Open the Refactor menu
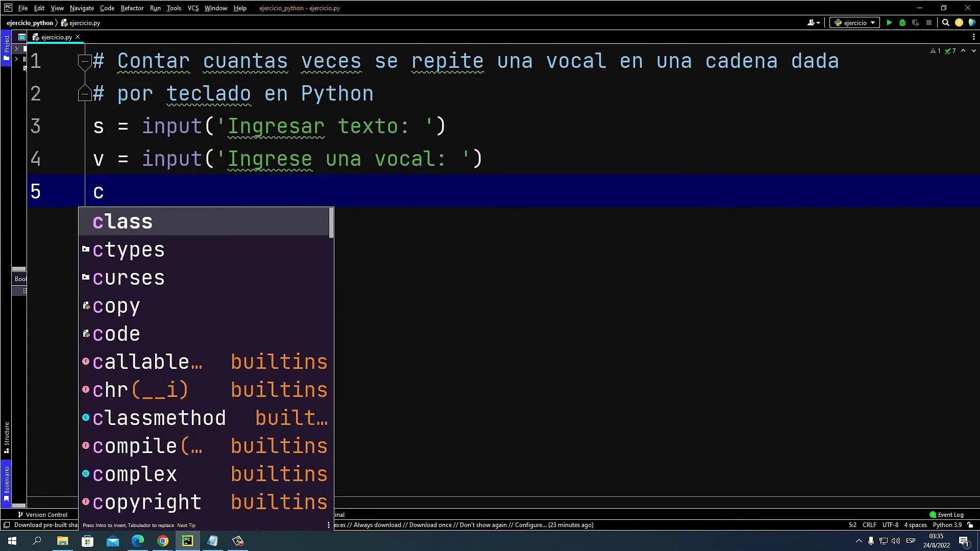Screen dimensions: 980x551 [132, 8]
